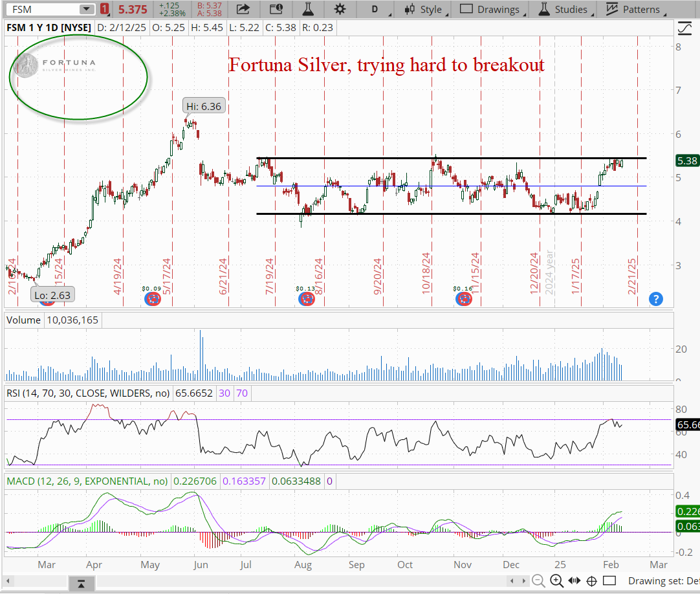Screen dimensions: 700x594
Task: Click the Fortuna logo in the chart
Action: coord(55,66)
